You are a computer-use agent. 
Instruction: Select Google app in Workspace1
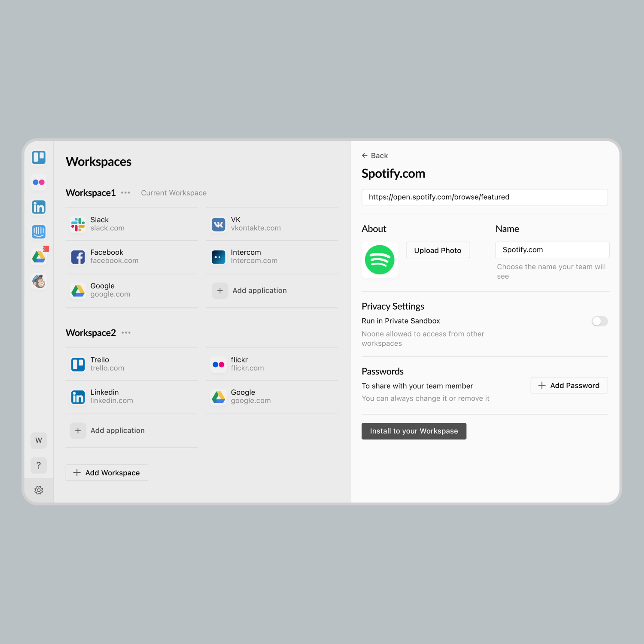point(132,290)
